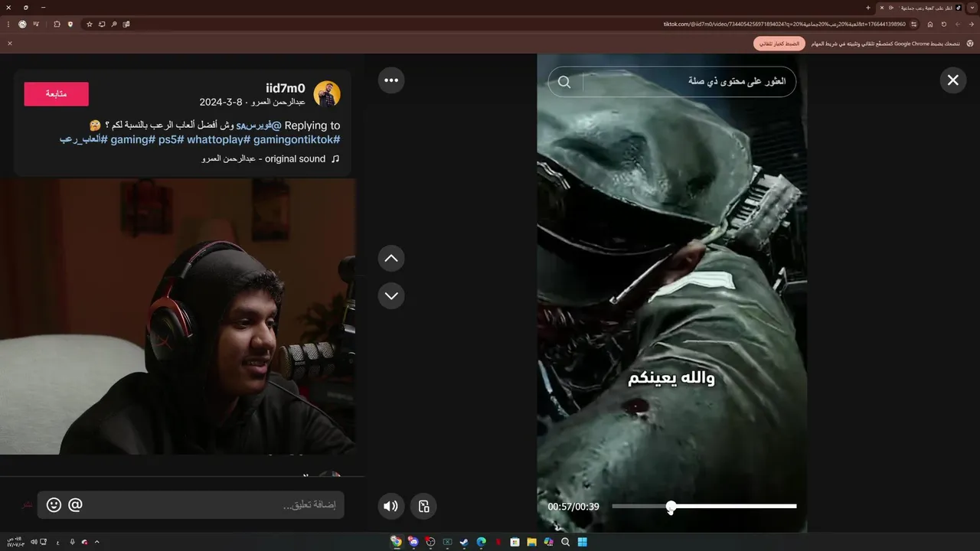Open the volume control in system tray

pyautogui.click(x=34, y=542)
